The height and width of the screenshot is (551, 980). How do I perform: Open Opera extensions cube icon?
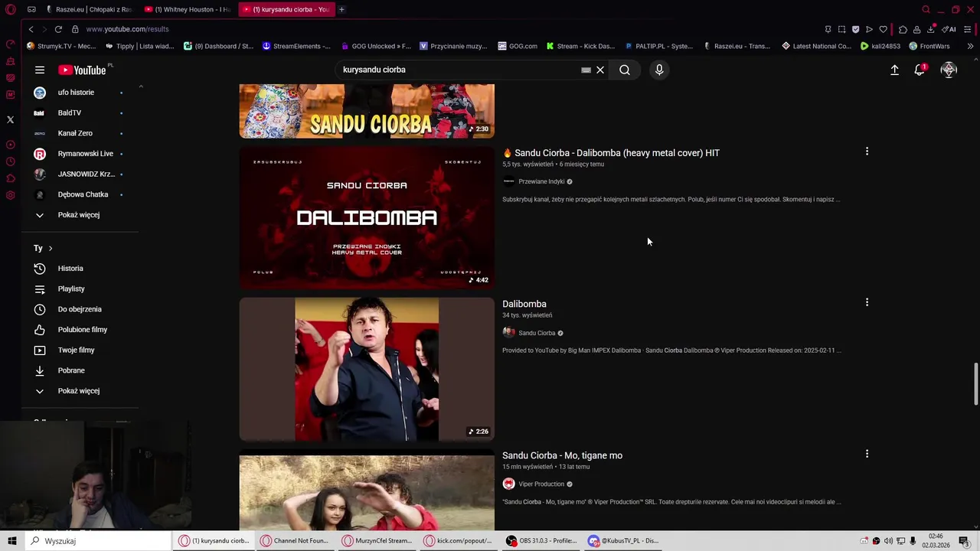903,29
